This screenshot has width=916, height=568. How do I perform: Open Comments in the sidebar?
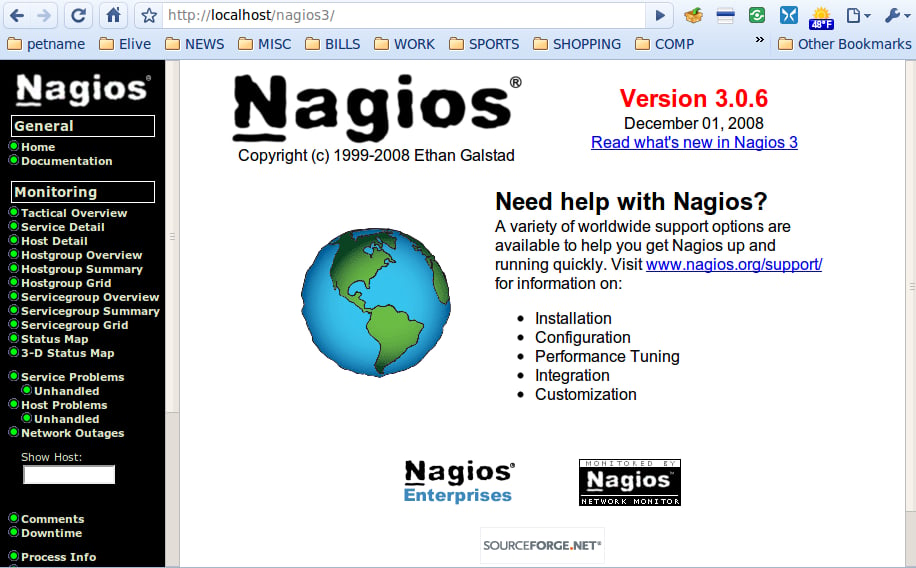[53, 519]
